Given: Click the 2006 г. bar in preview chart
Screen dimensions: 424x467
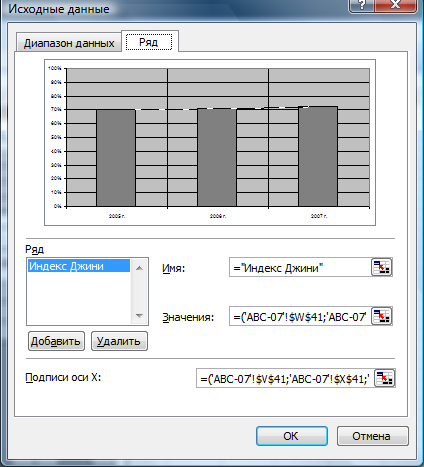Looking at the screenshot, I should click(x=217, y=157).
